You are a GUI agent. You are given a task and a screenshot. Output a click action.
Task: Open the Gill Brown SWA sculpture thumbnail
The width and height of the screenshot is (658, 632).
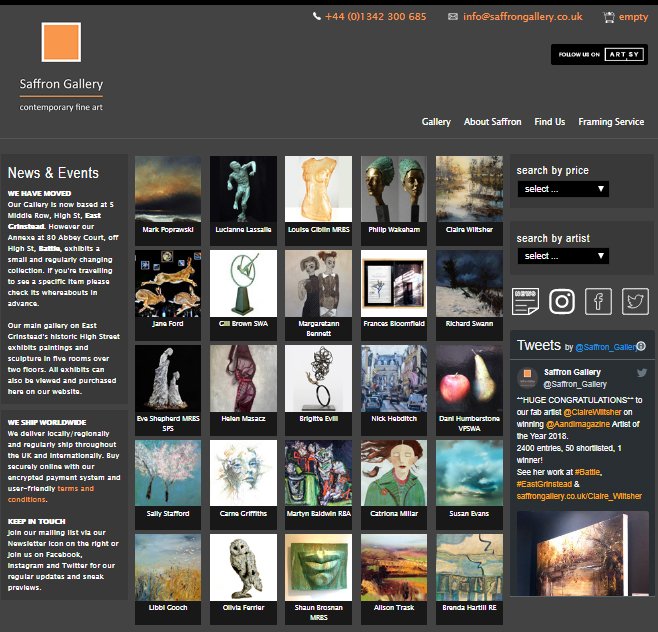click(243, 283)
